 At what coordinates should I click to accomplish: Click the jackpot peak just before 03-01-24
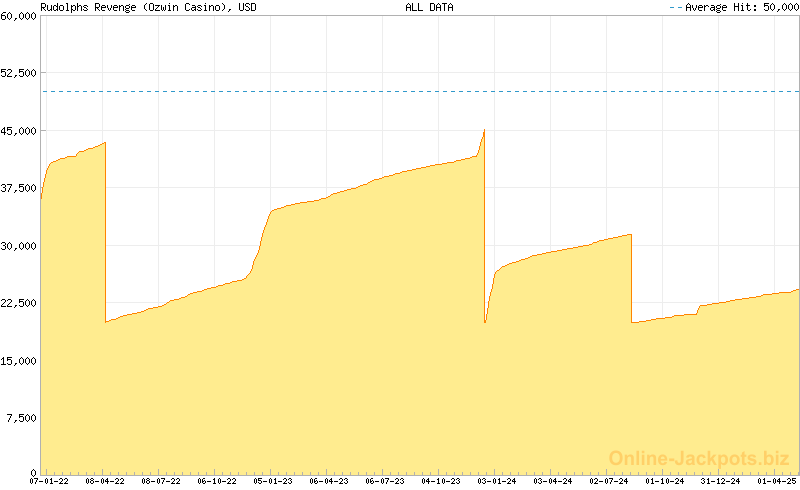coord(484,131)
